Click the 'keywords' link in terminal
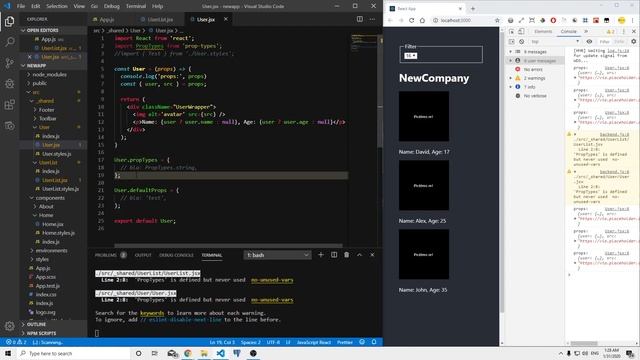Image resolution: width=640 pixels, height=360 pixels. pos(152,313)
